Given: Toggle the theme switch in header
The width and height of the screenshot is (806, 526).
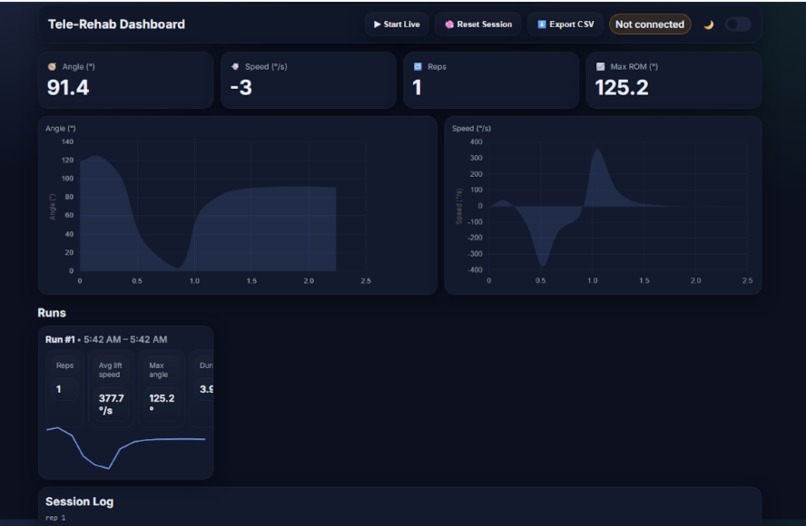Looking at the screenshot, I should (x=738, y=24).
